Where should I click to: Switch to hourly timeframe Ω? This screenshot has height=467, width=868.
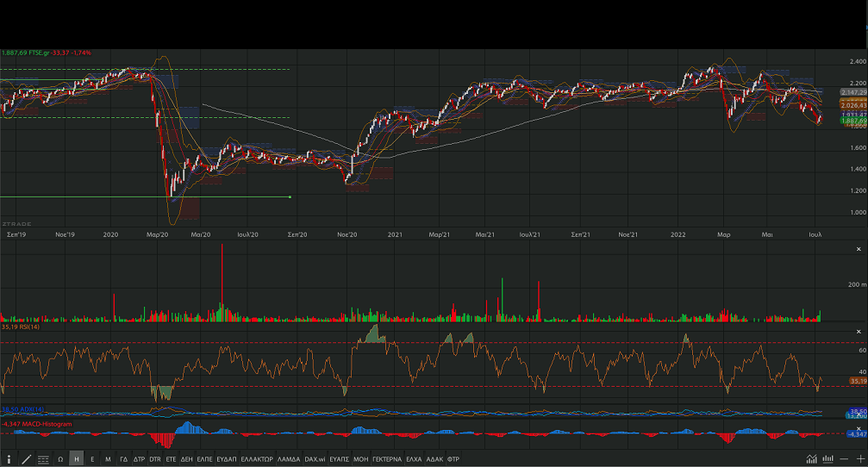click(x=61, y=459)
